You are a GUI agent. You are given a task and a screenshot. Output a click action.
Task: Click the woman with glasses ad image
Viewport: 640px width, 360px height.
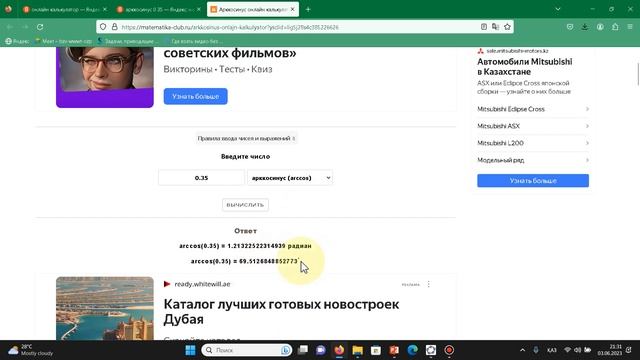(x=105, y=77)
